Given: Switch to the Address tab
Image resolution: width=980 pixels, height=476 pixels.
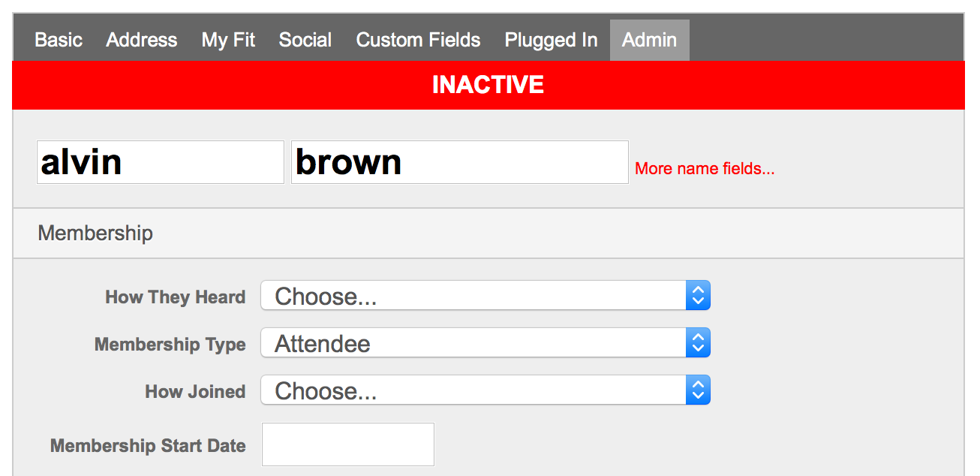Looking at the screenshot, I should click(141, 40).
